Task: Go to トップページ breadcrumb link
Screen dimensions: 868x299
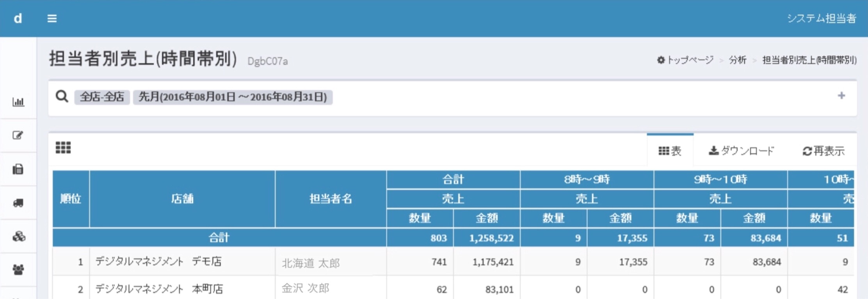Action: [685, 60]
